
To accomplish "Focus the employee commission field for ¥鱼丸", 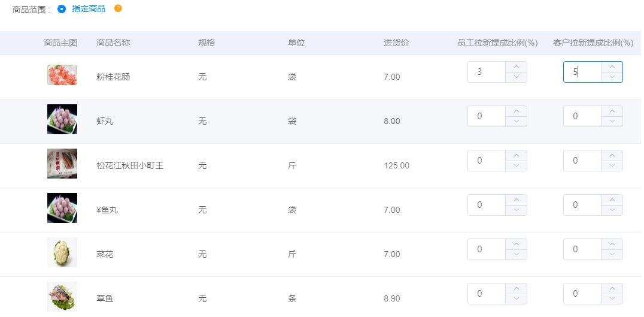I will pyautogui.click(x=486, y=205).
